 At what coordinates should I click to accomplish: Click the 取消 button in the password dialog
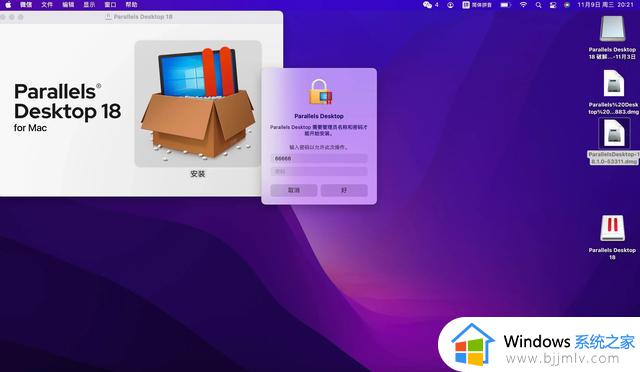pyautogui.click(x=294, y=190)
